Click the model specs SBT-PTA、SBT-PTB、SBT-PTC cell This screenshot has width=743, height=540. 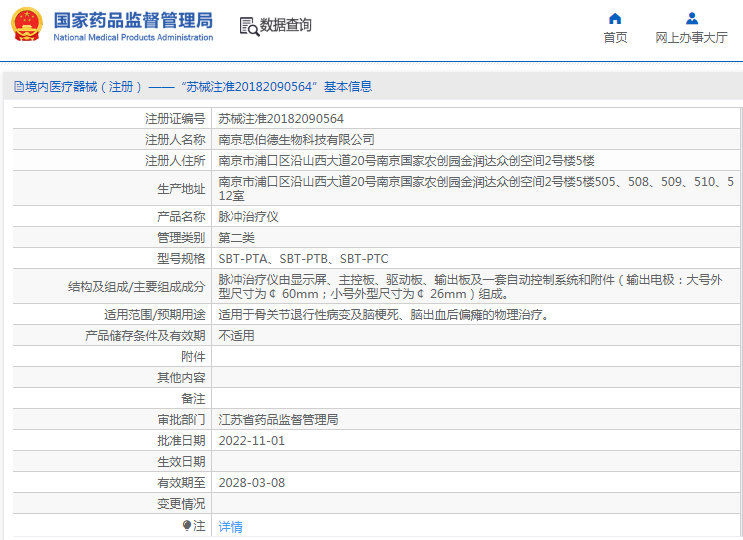303,258
